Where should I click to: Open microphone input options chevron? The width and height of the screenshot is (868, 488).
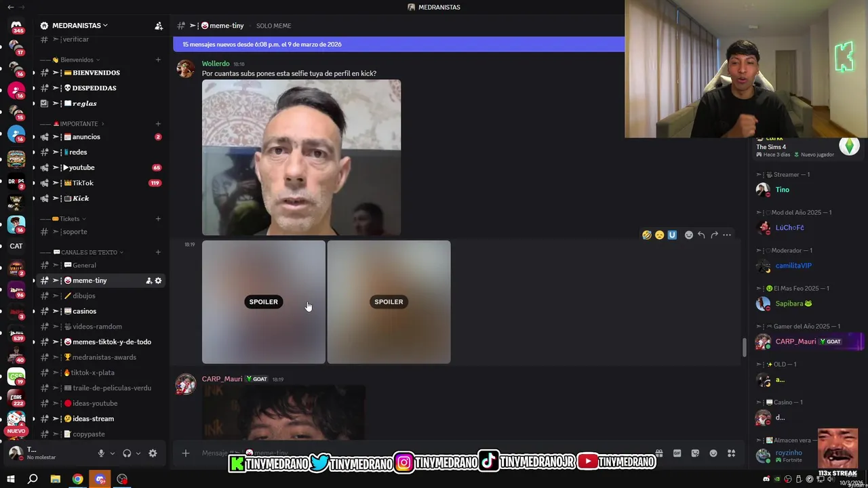coord(113,453)
